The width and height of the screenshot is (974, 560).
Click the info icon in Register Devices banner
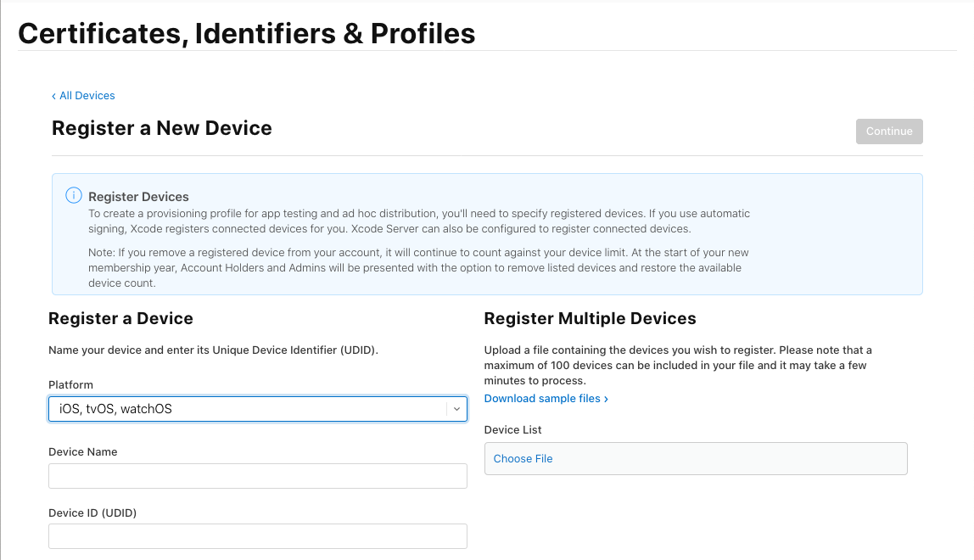tap(74, 196)
